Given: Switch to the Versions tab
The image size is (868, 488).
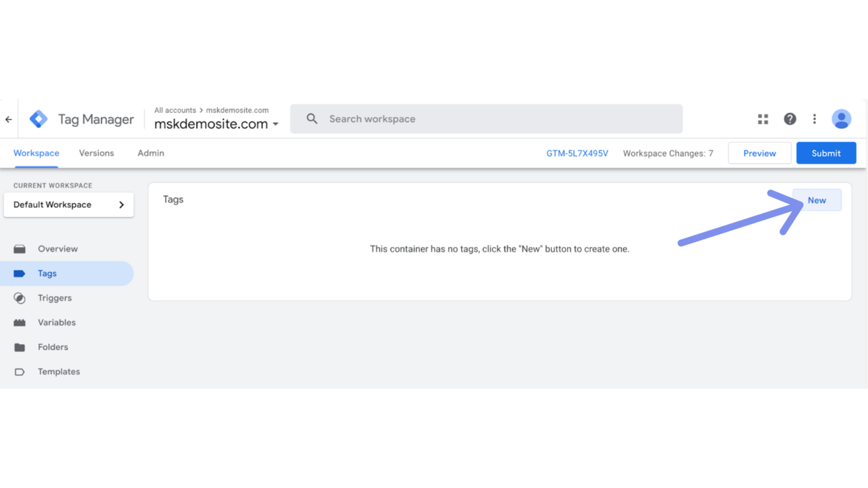Looking at the screenshot, I should (96, 153).
